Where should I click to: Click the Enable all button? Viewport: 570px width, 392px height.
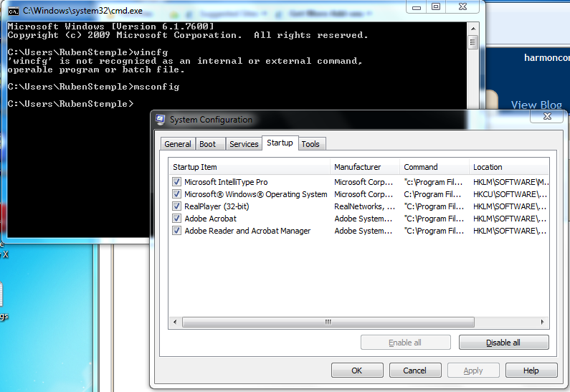coord(405,343)
